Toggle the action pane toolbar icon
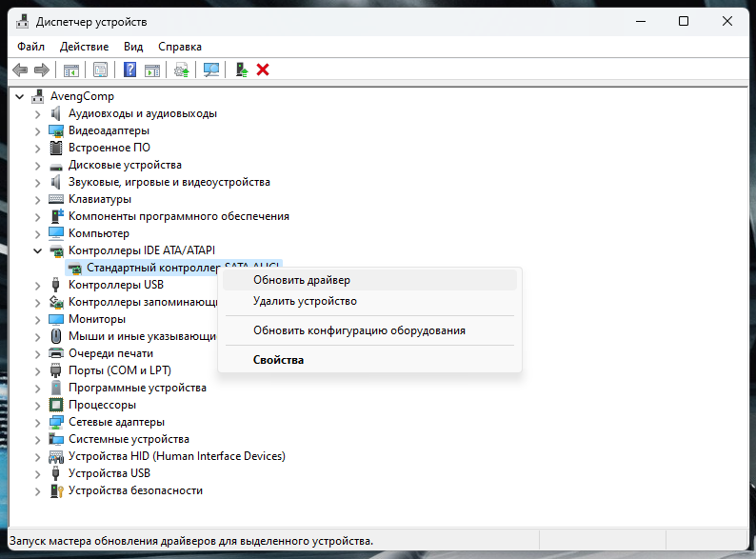 coord(152,70)
